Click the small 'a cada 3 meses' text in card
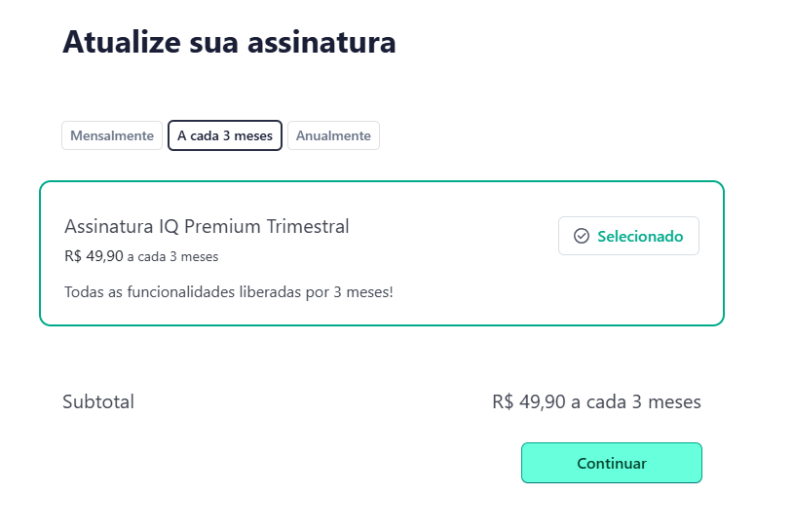The height and width of the screenshot is (532, 793). click(x=172, y=257)
